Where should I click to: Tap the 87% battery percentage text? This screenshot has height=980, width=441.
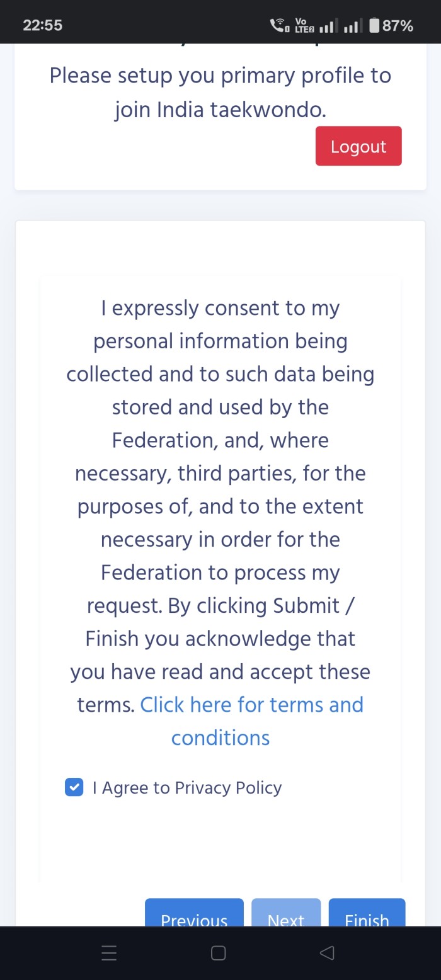(x=398, y=26)
